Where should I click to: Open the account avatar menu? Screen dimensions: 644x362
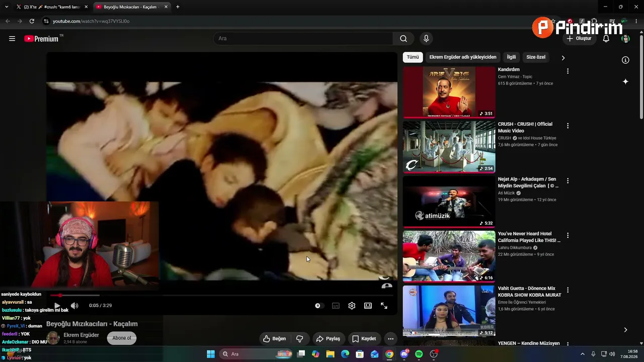[x=625, y=39]
